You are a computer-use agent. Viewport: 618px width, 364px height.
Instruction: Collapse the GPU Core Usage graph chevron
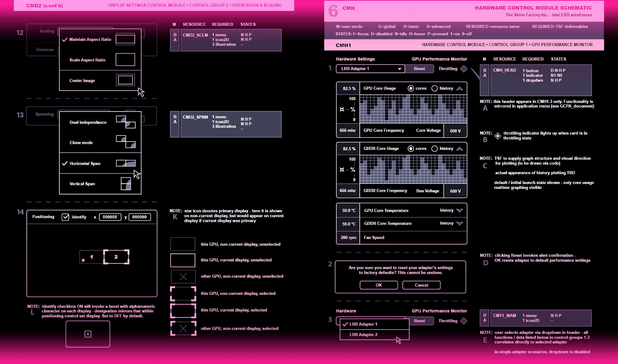click(460, 88)
